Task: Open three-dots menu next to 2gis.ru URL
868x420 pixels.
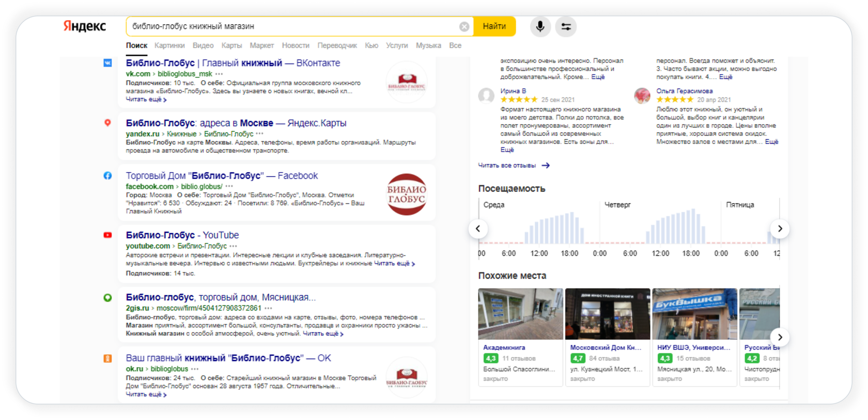Action: coord(268,308)
